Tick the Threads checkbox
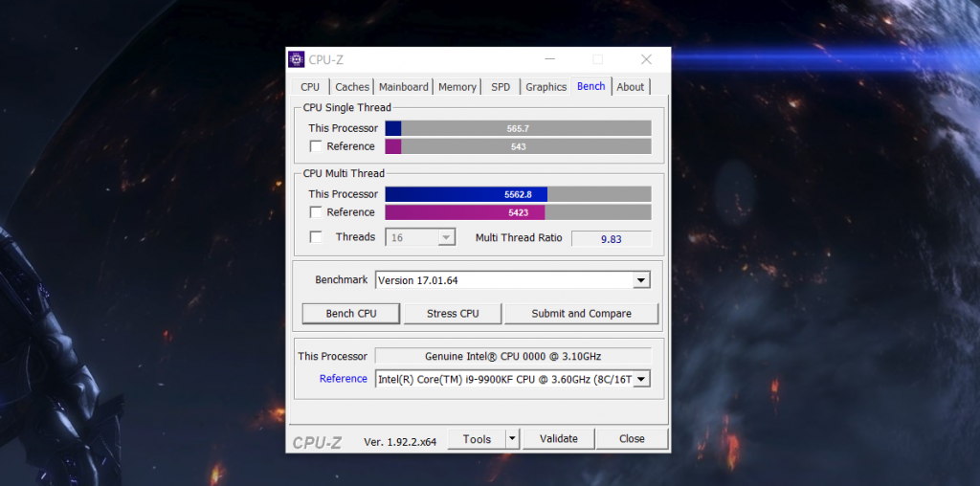Viewport: 980px width, 486px height. (x=316, y=237)
